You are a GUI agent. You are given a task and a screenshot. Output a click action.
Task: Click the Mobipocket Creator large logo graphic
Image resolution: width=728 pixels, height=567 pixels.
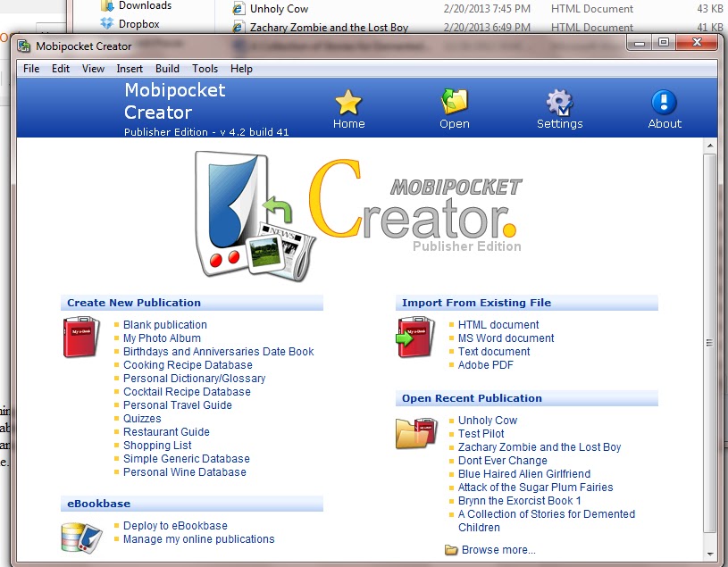click(x=357, y=216)
